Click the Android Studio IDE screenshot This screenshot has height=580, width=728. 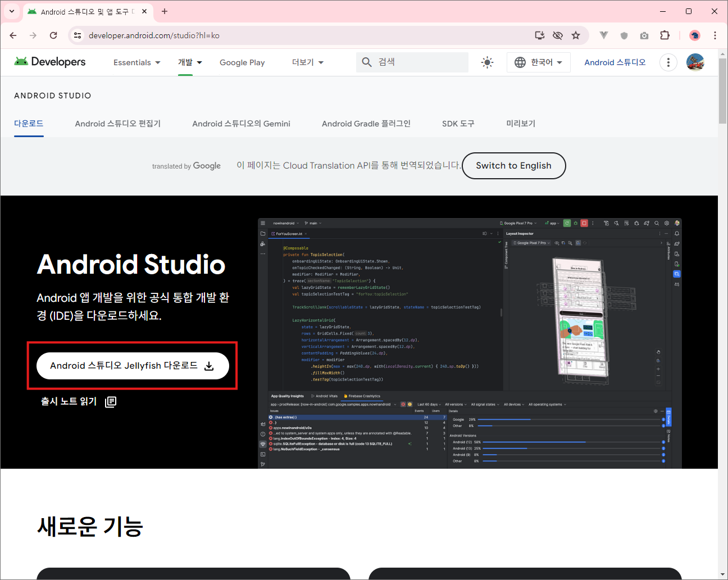click(470, 343)
